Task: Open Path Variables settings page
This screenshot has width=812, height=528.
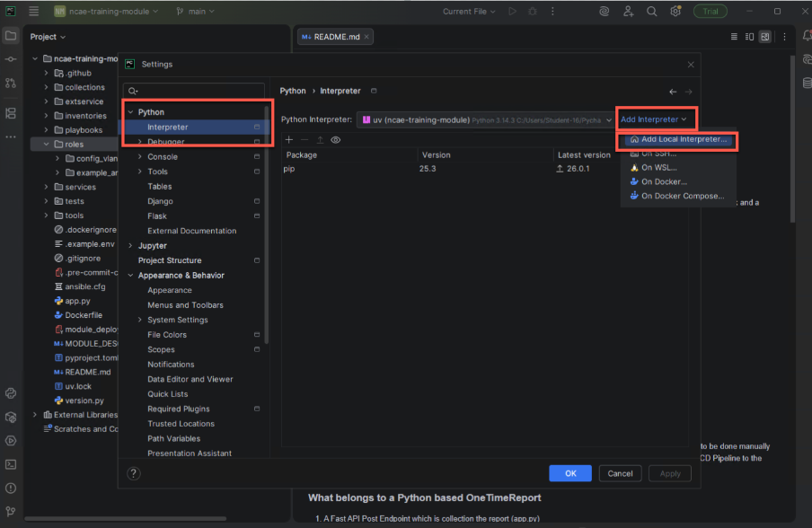Action: click(174, 438)
